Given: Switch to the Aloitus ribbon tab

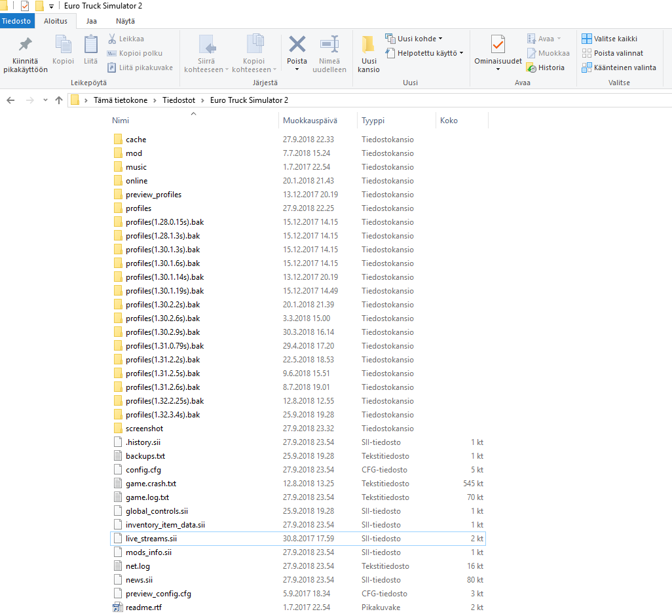Looking at the screenshot, I should (56, 21).
